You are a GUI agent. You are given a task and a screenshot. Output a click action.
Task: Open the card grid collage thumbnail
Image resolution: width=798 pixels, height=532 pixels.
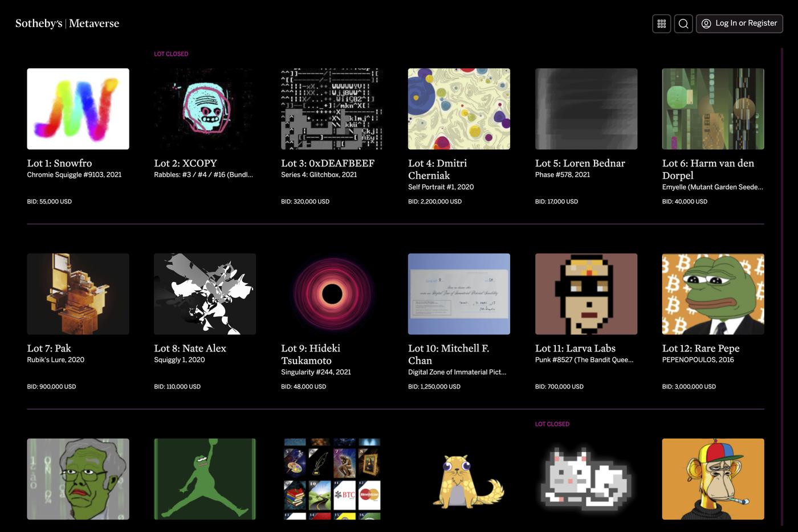click(x=332, y=479)
